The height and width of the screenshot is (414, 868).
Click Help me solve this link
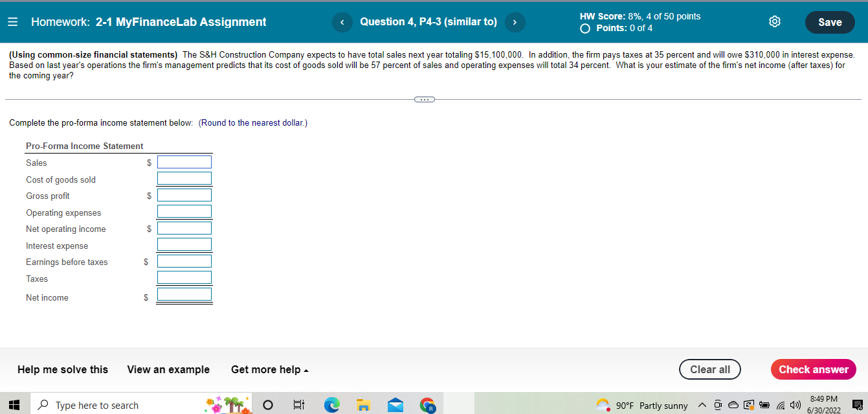(x=62, y=369)
